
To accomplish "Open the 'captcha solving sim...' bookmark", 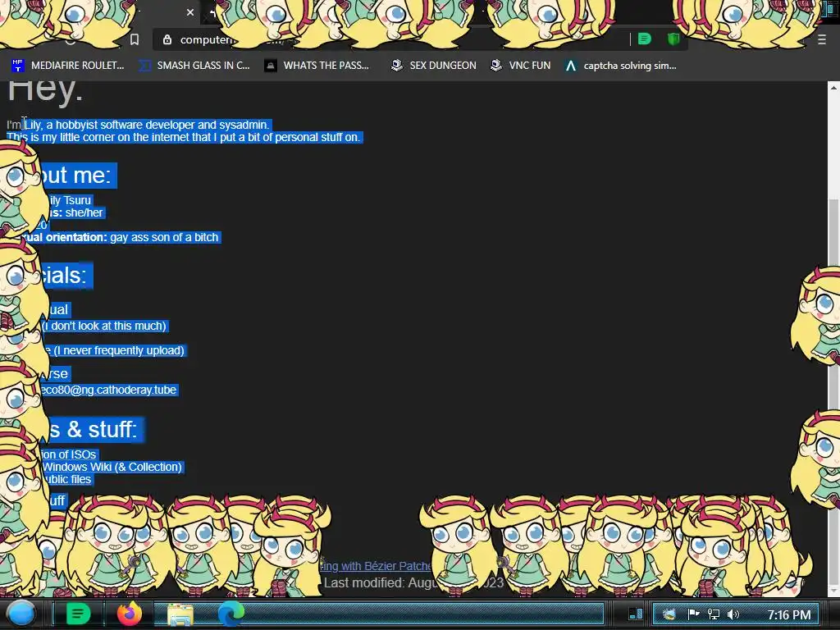I will (620, 66).
